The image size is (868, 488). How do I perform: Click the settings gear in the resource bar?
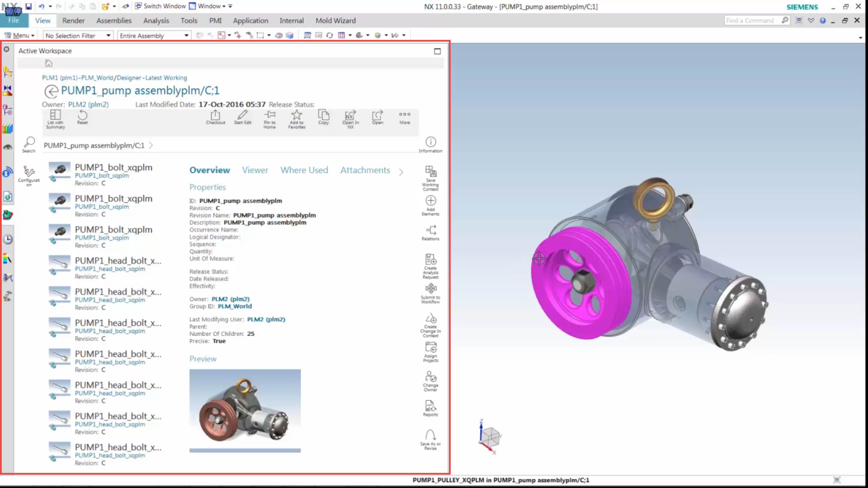pos(7,49)
